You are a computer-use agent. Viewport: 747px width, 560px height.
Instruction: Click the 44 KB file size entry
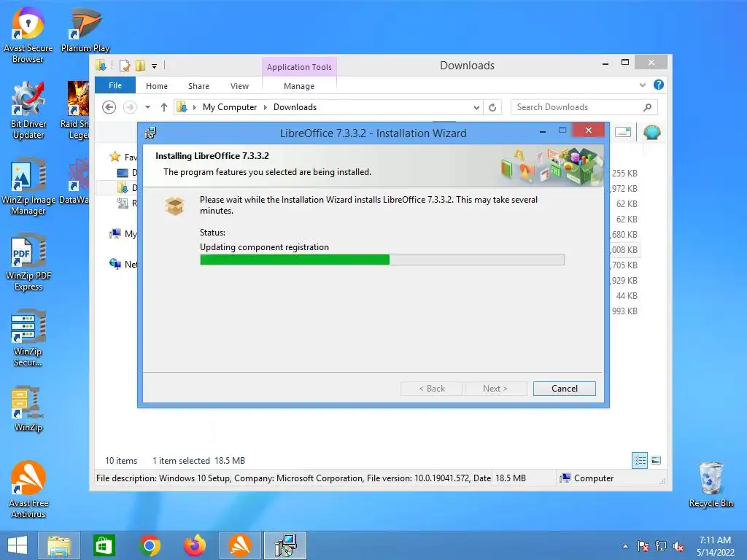pyautogui.click(x=627, y=296)
